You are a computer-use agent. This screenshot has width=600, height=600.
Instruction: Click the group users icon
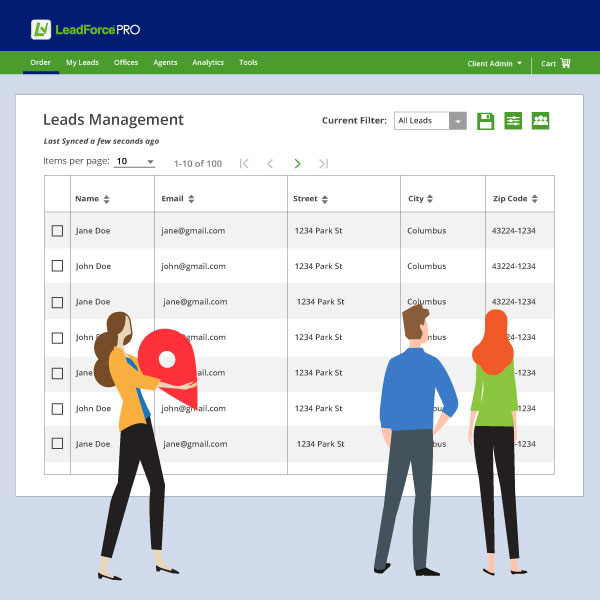click(541, 121)
